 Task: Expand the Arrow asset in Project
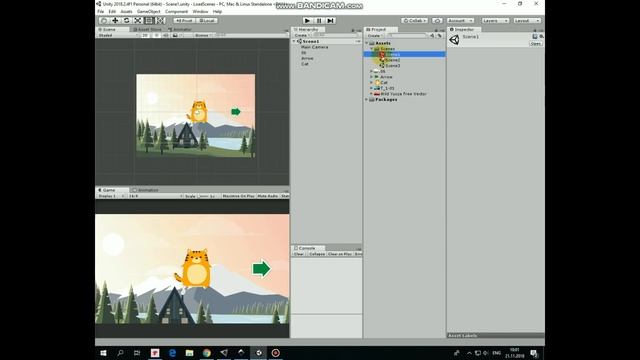[x=372, y=77]
